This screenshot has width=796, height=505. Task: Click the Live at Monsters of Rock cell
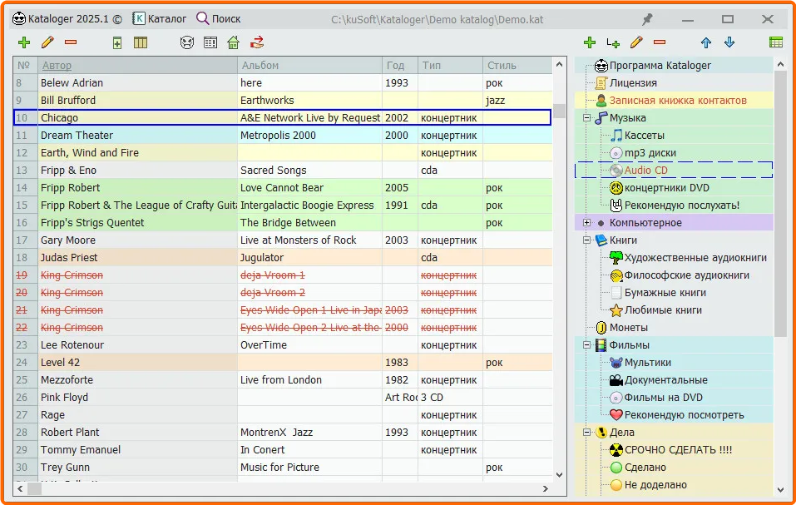[x=310, y=240]
